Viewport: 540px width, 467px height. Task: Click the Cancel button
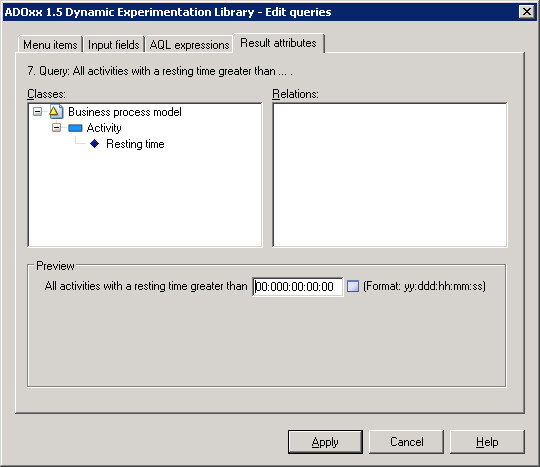pos(406,442)
